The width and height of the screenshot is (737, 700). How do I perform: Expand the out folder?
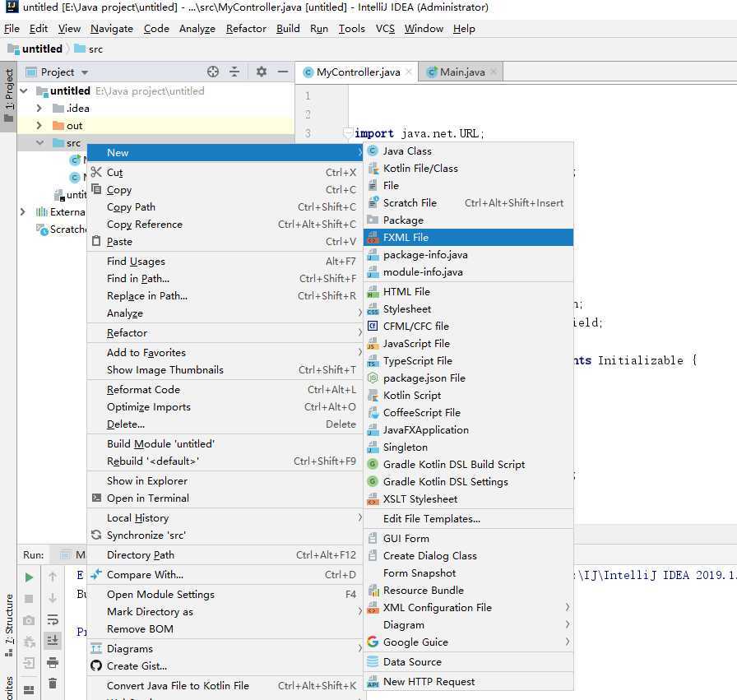click(39, 126)
